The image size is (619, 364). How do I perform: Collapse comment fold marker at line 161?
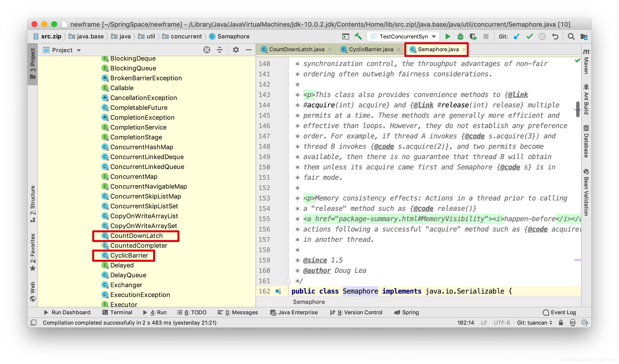coord(288,281)
